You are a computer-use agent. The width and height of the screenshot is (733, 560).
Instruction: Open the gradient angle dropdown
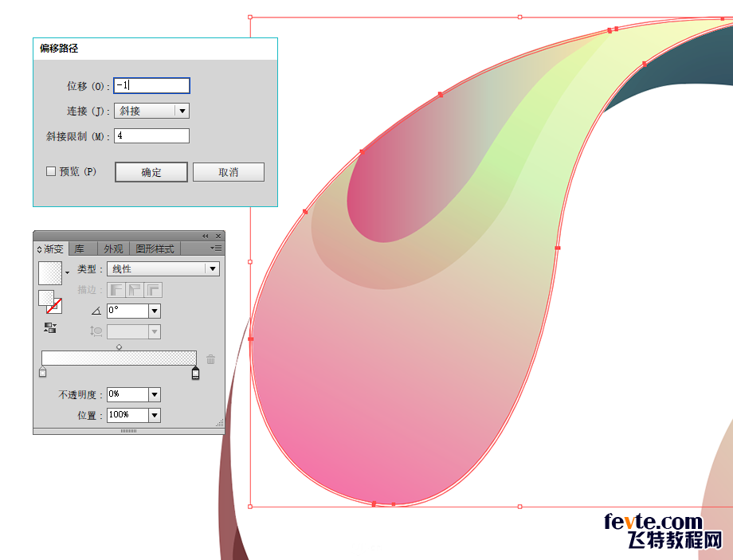pyautogui.click(x=155, y=311)
